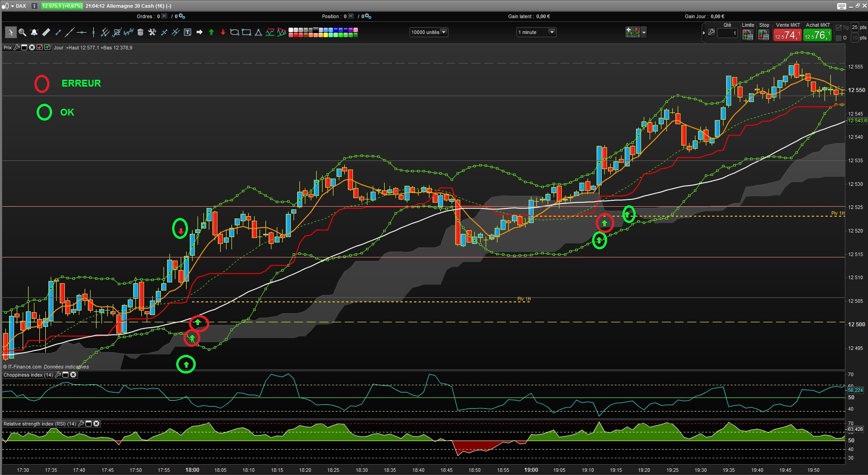Select the ruler measurement tool
868x475 pixels.
[x=46, y=32]
